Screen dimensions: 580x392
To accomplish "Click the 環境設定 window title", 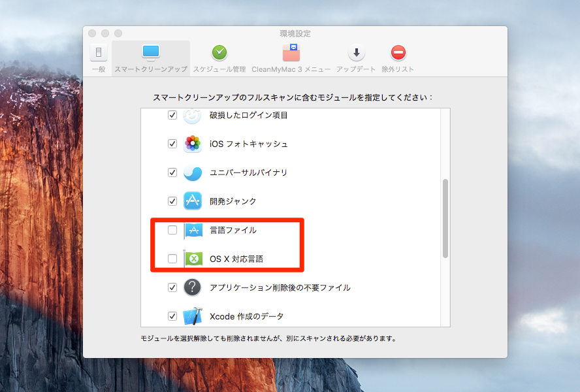I will [x=295, y=34].
